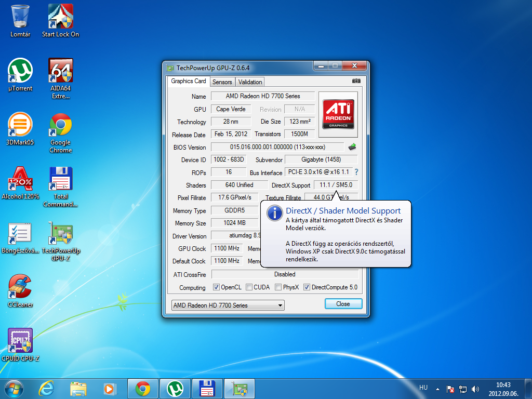Screen dimensions: 532x399
Task: Toggle the PhysX checkbox
Action: pos(278,287)
